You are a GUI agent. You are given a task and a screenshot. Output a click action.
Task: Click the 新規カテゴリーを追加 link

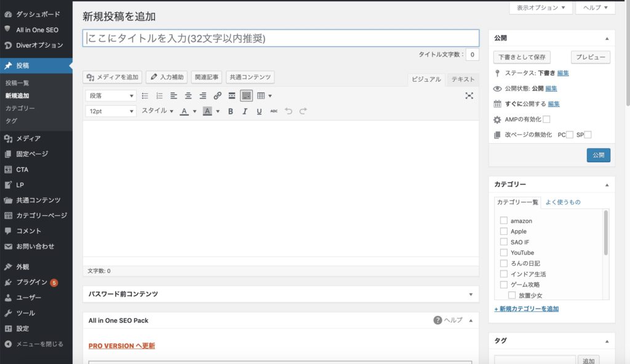[527, 309]
